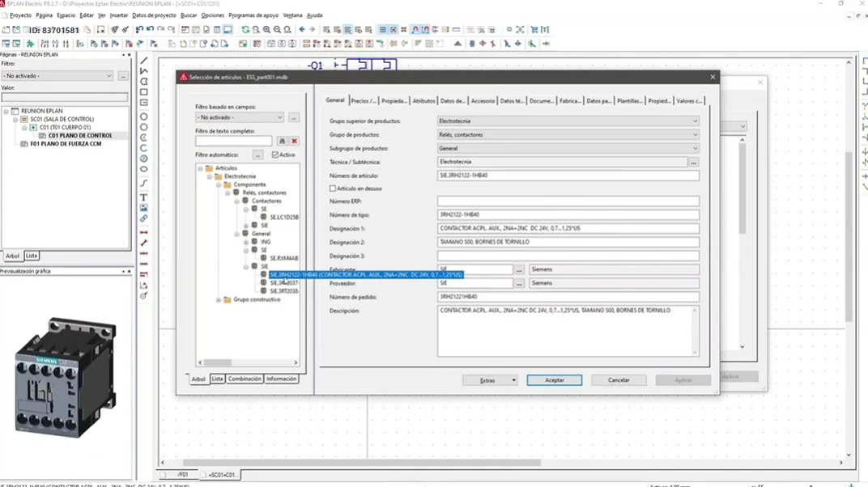Select the spline curve tool
Screen dimensions: 868x487
144,183
